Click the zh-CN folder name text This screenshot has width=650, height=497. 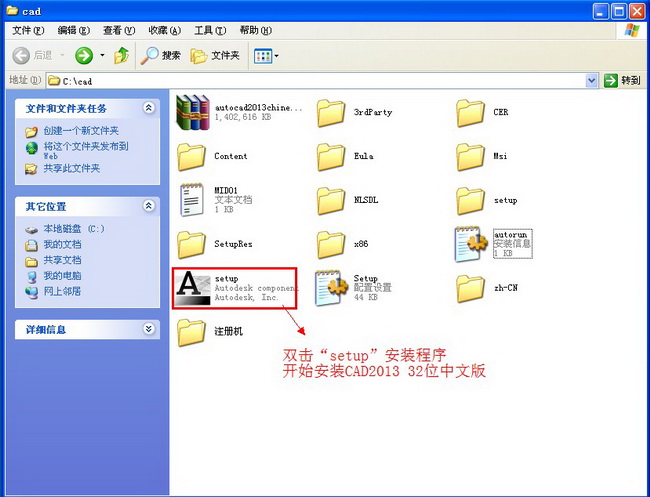click(506, 288)
